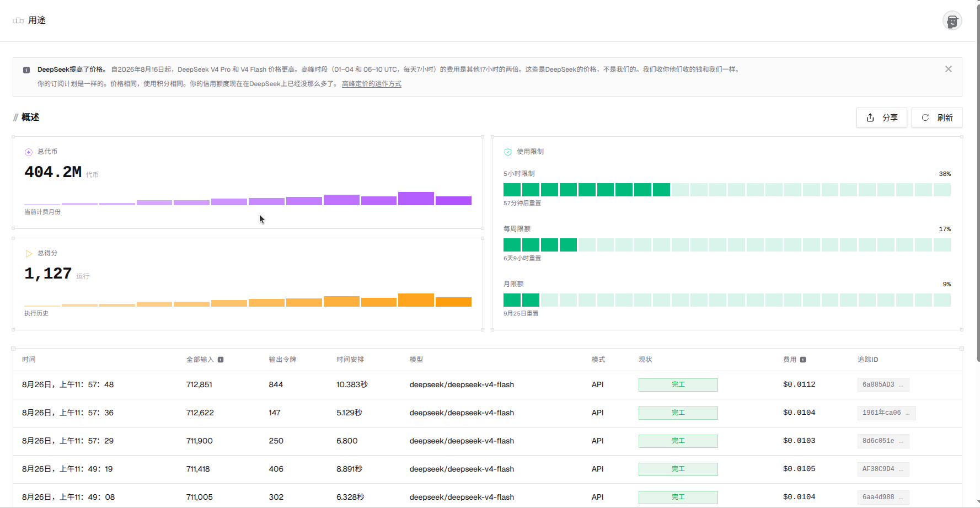
Task: Click the 分享 share button
Action: (x=881, y=117)
